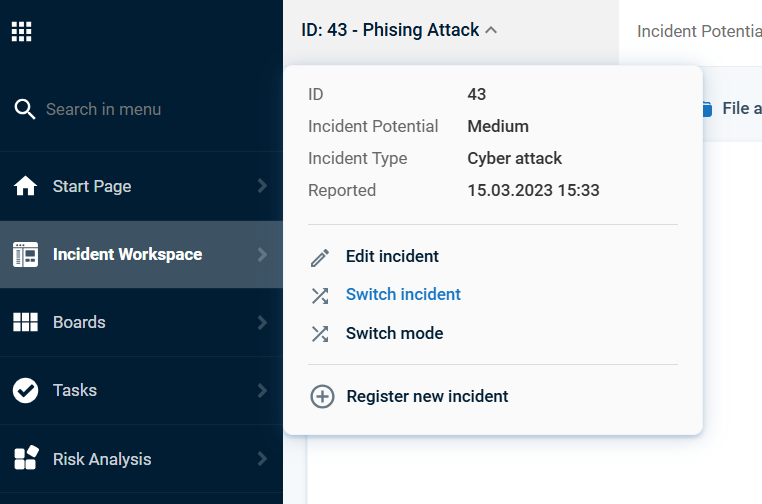The image size is (762, 504).
Task: Click the File folder icon in toolbar
Action: coord(707,109)
